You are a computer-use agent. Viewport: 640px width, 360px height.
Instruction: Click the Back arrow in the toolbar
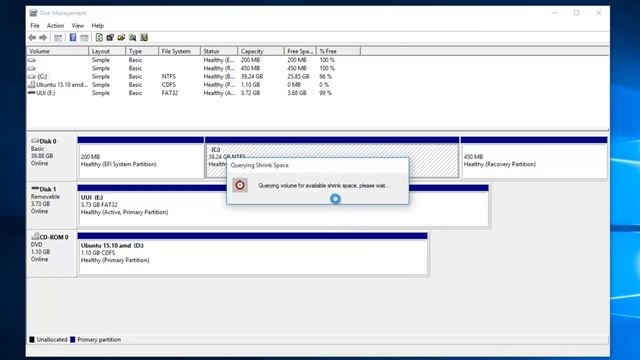coord(32,38)
